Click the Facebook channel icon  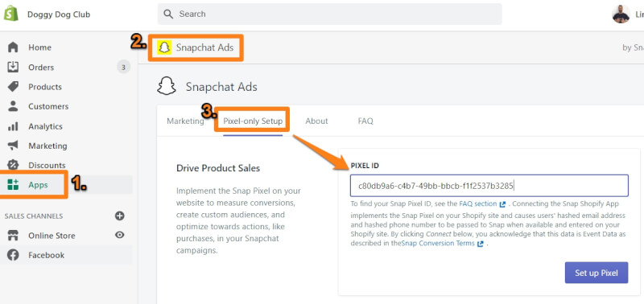click(13, 255)
